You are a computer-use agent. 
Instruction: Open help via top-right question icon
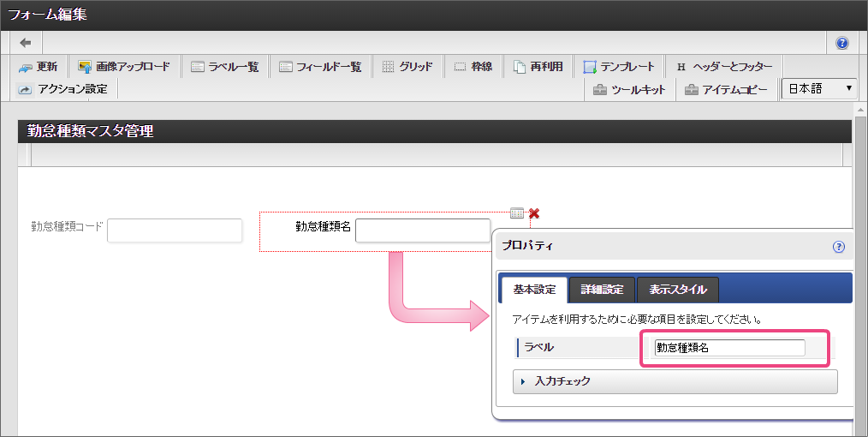(x=842, y=43)
